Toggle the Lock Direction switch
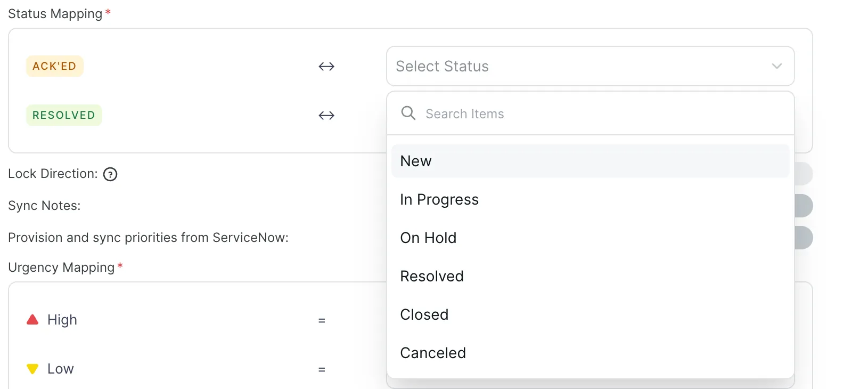The width and height of the screenshot is (868, 389). [x=803, y=174]
